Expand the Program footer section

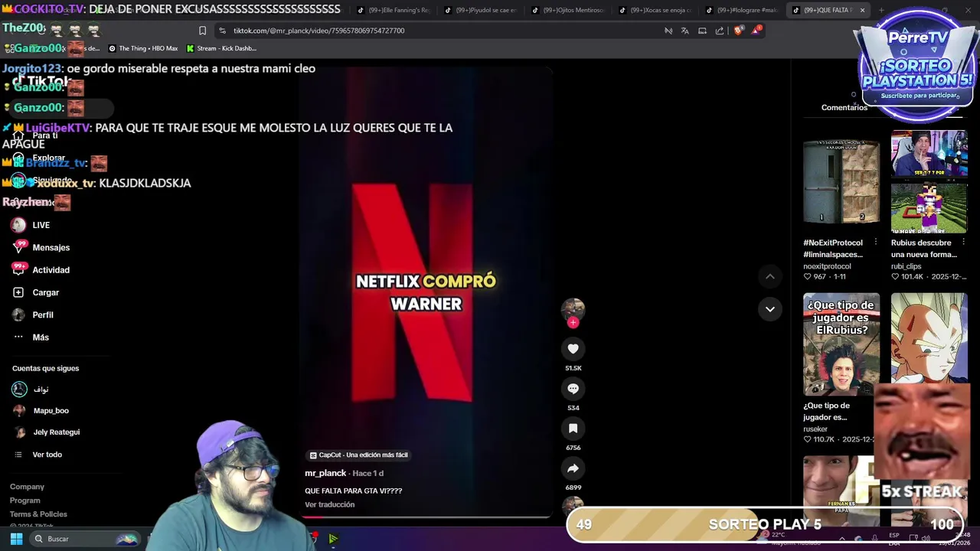25,500
